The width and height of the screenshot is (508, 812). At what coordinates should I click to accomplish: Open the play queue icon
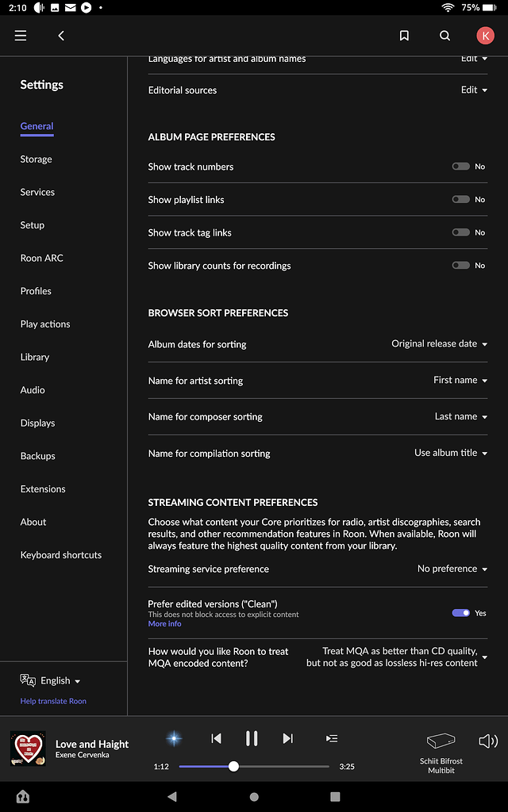point(332,738)
